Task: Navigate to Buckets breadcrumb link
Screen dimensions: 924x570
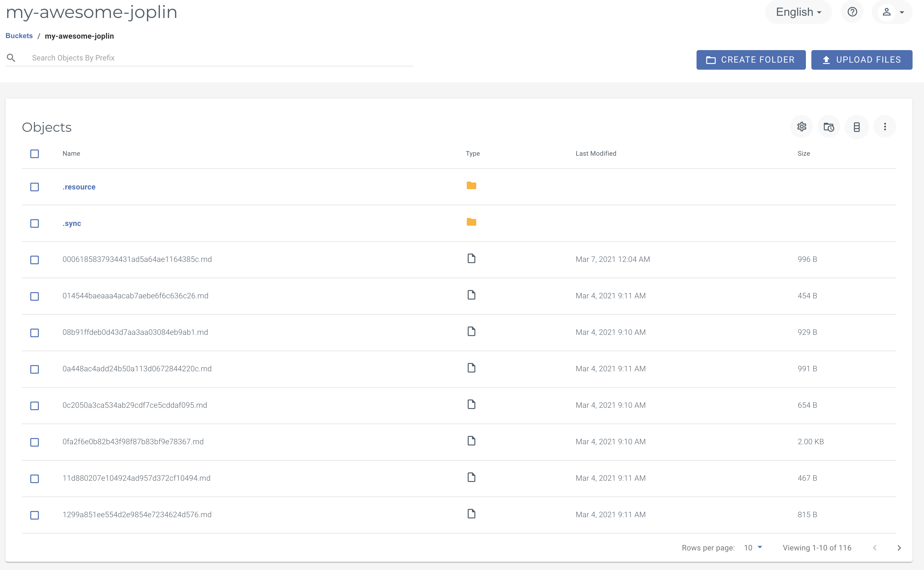Action: 19,36
